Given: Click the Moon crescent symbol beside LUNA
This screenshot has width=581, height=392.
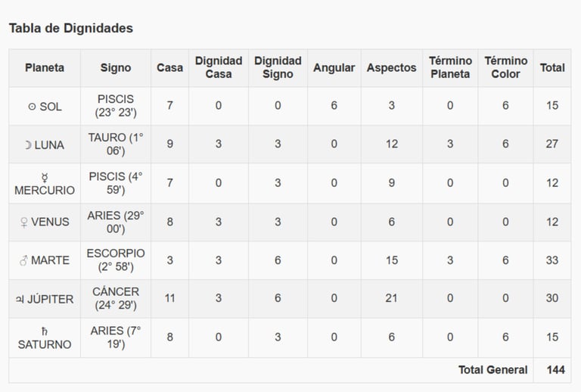Looking at the screenshot, I should [28, 145].
